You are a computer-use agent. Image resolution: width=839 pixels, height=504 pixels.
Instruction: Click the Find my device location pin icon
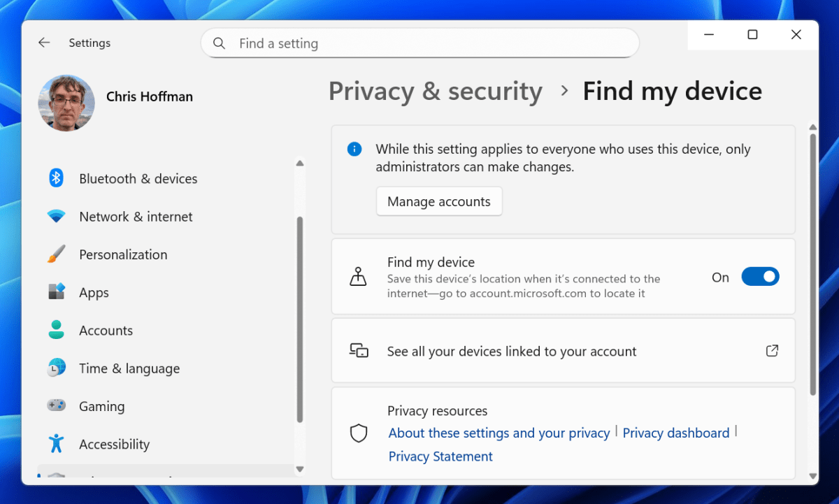click(x=359, y=276)
